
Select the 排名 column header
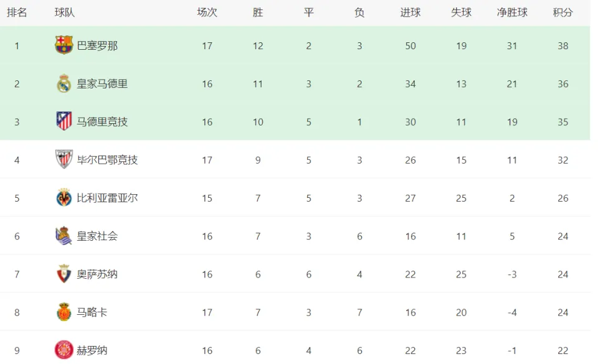(x=17, y=12)
